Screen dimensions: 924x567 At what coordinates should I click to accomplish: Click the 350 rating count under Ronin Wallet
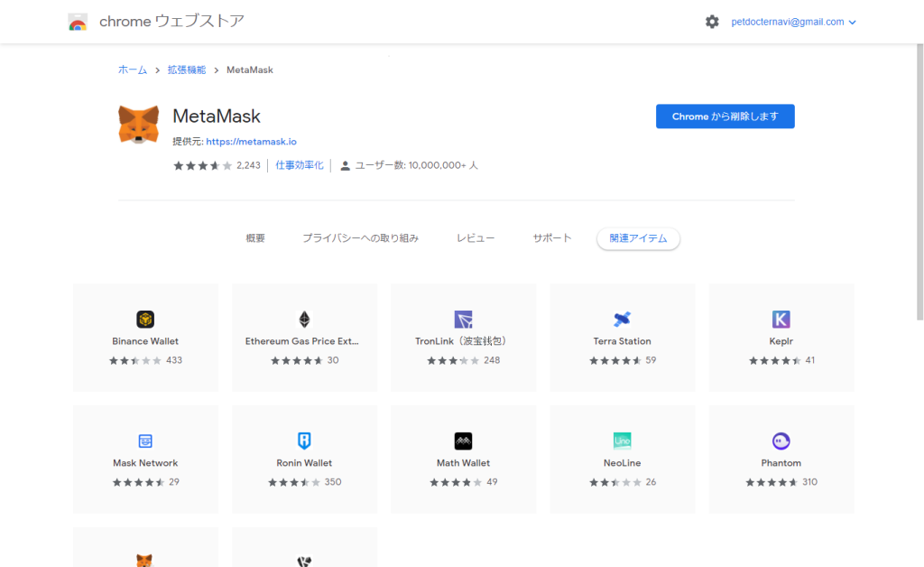tap(333, 482)
